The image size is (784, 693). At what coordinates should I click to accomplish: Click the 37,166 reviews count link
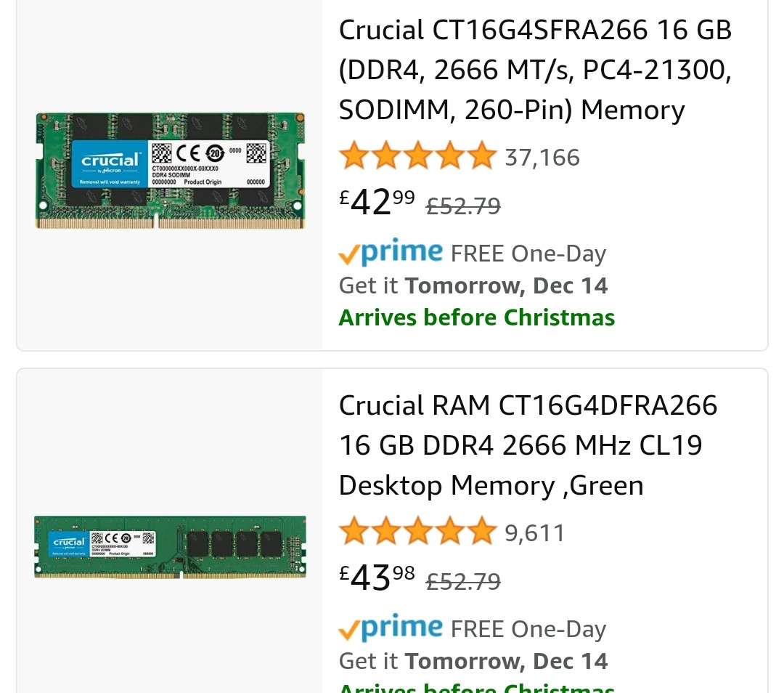coord(542,156)
